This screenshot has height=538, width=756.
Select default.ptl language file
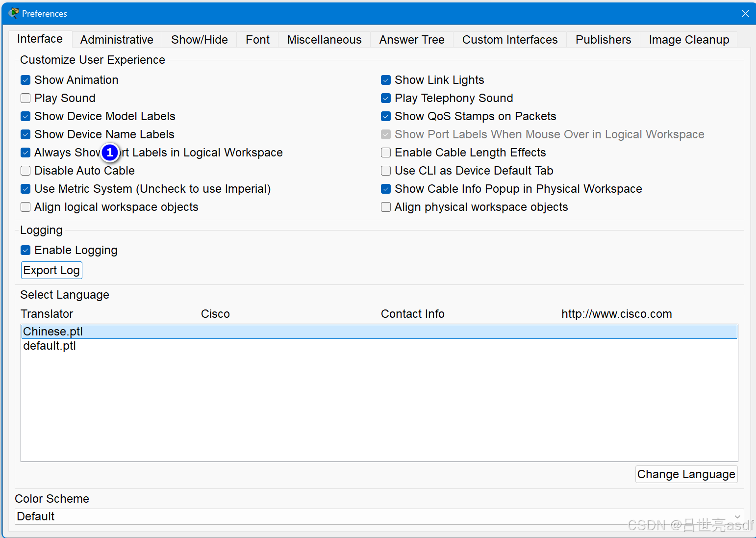point(379,346)
